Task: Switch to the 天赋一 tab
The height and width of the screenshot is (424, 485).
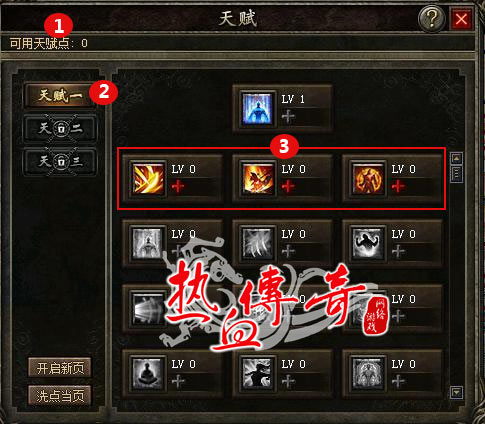Action: (x=60, y=96)
